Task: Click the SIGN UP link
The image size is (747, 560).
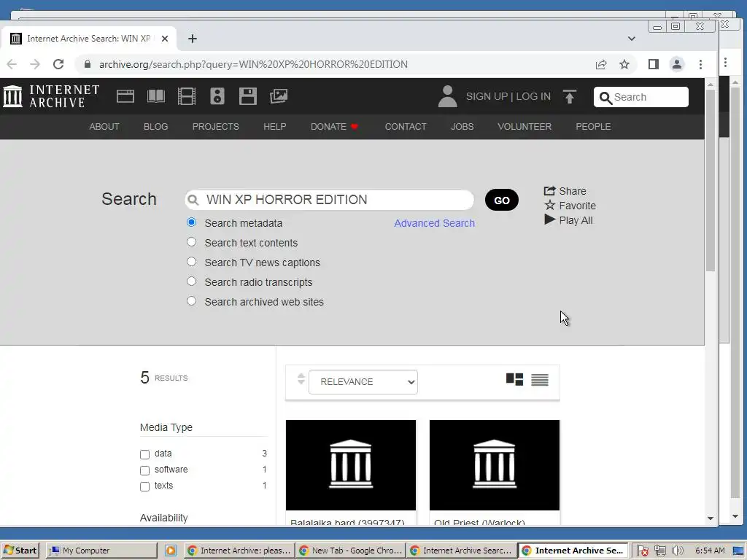Action: pyautogui.click(x=487, y=96)
